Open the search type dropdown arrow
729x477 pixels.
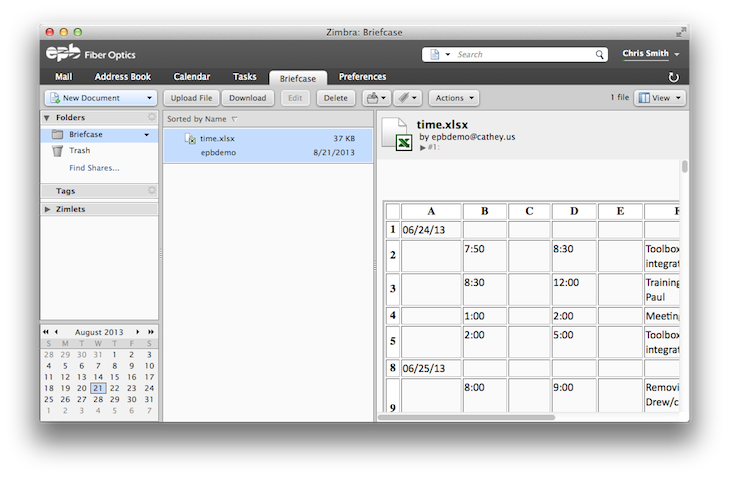click(448, 54)
